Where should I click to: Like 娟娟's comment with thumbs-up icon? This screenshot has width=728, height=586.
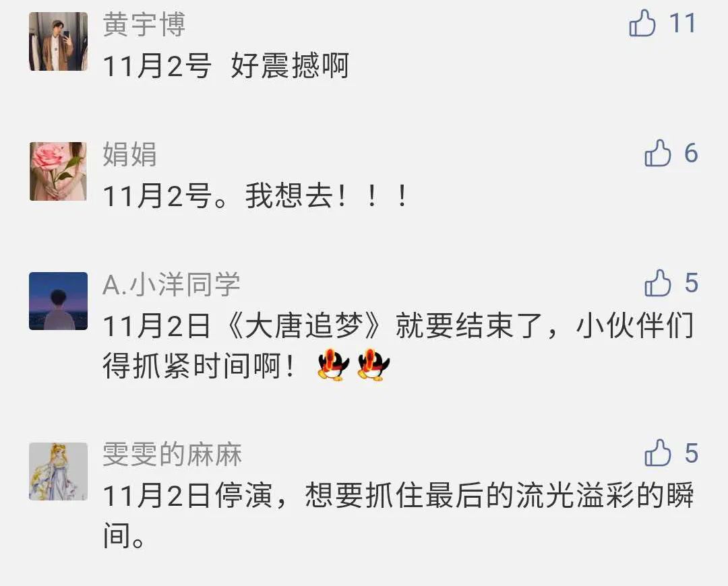point(657,153)
